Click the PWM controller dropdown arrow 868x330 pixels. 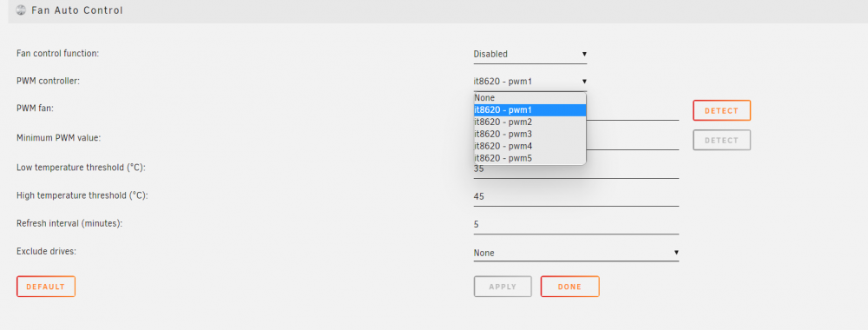(584, 82)
